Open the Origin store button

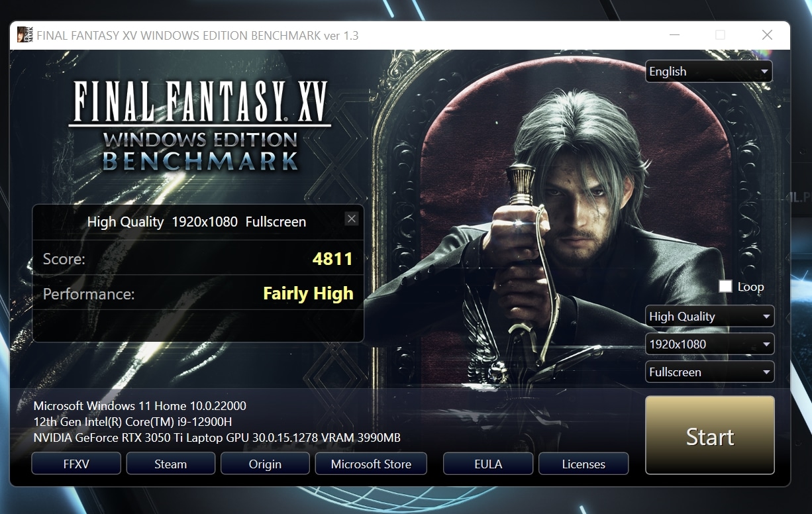(x=265, y=464)
